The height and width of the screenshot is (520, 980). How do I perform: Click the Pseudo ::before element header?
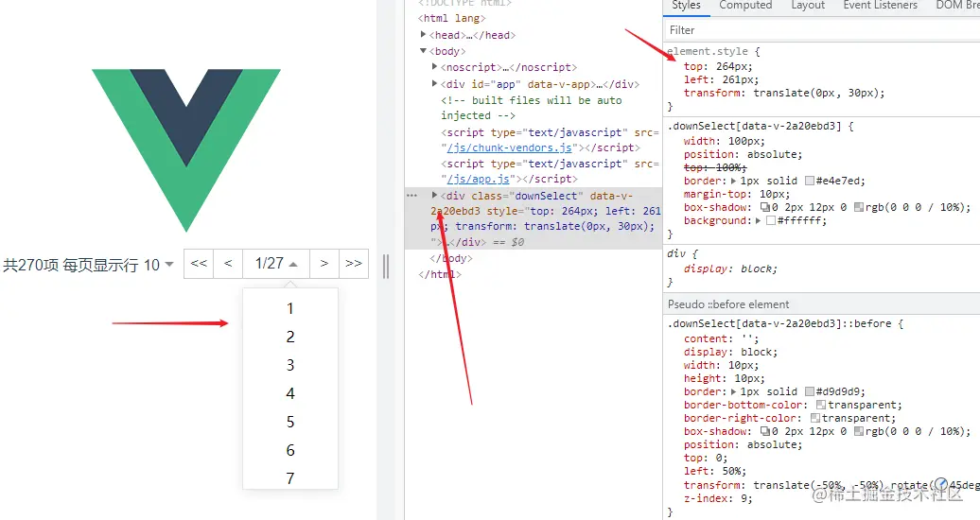821,304
